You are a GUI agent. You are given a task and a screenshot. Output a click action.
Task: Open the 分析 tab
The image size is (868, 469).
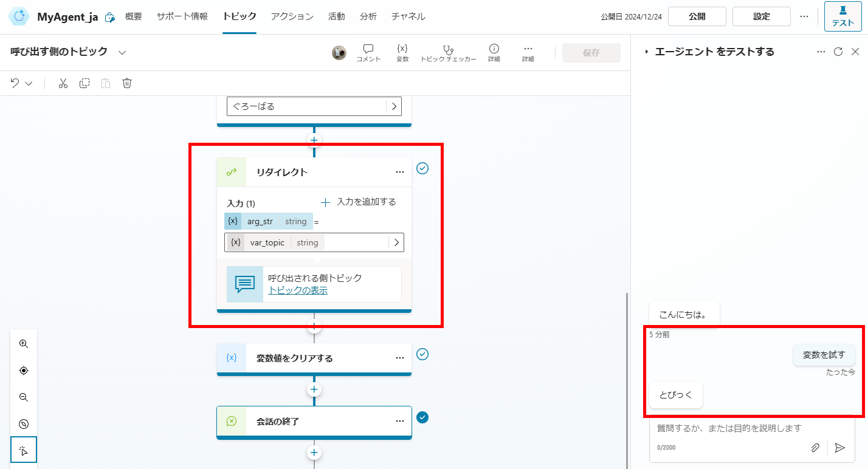(368, 16)
